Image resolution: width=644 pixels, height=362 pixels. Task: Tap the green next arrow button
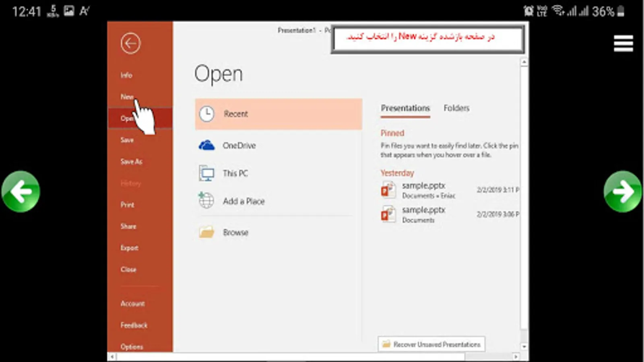pos(623,191)
